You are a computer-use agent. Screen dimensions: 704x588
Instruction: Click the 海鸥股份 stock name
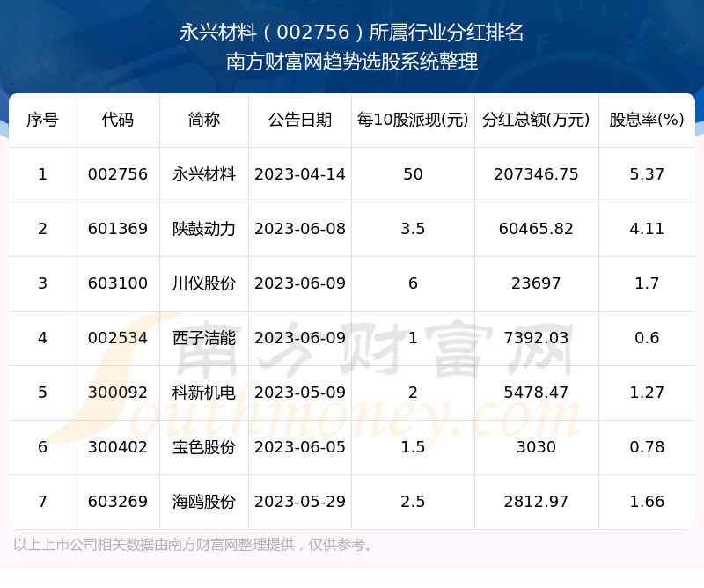tap(204, 502)
